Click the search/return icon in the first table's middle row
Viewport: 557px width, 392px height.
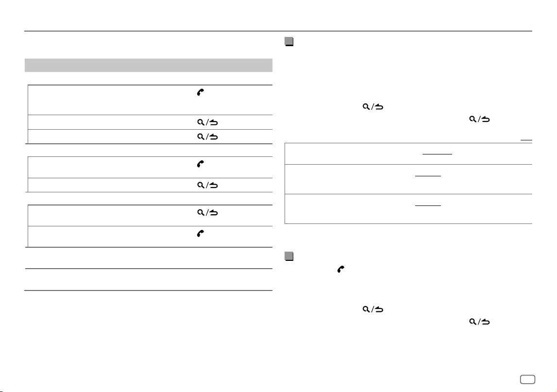pyautogui.click(x=207, y=122)
